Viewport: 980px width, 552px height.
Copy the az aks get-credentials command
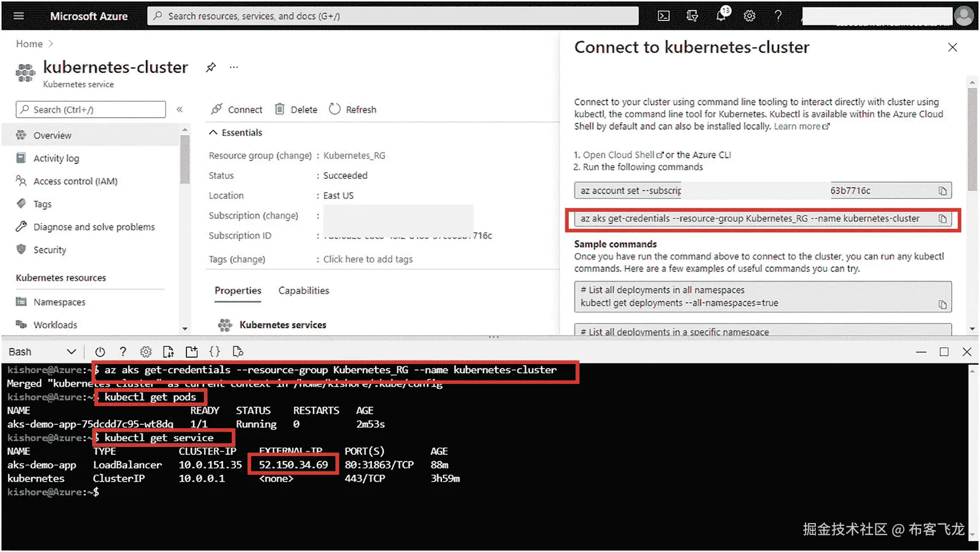tap(943, 219)
